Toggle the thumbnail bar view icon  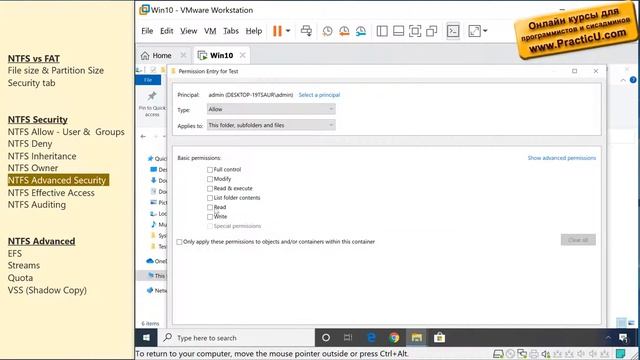[398, 31]
